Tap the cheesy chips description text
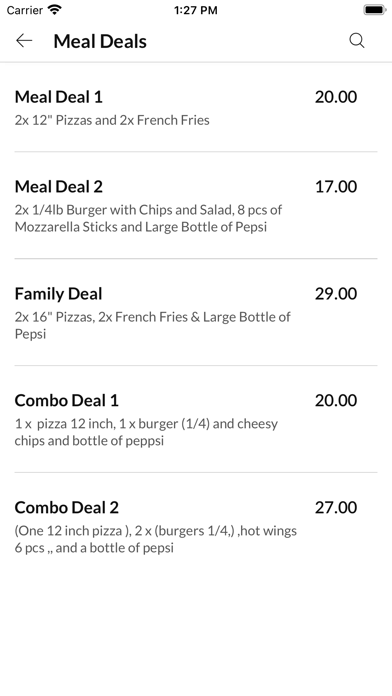 146,432
